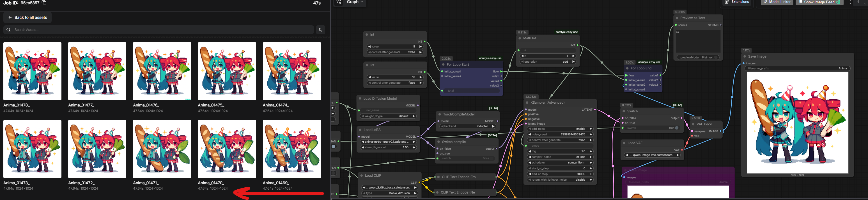Increase Math Int b value
The height and width of the screenshot is (200, 868).
573,56
